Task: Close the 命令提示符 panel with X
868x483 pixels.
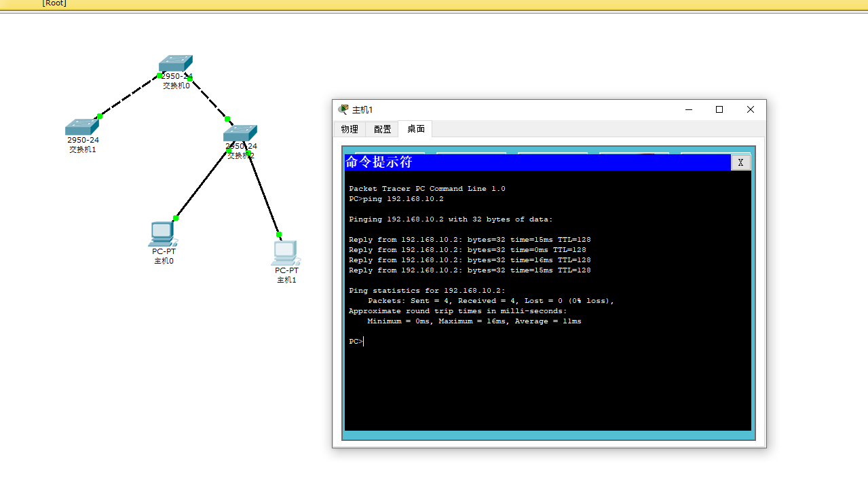Action: pos(740,162)
